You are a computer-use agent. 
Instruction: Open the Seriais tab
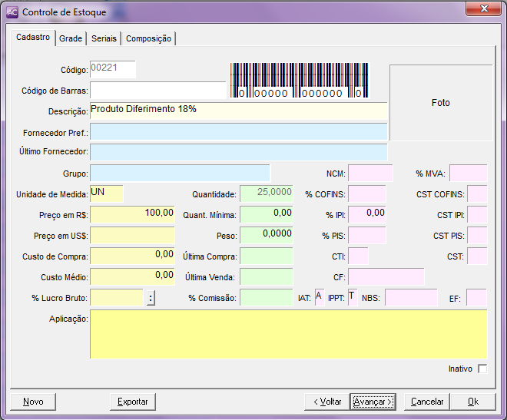coord(104,38)
